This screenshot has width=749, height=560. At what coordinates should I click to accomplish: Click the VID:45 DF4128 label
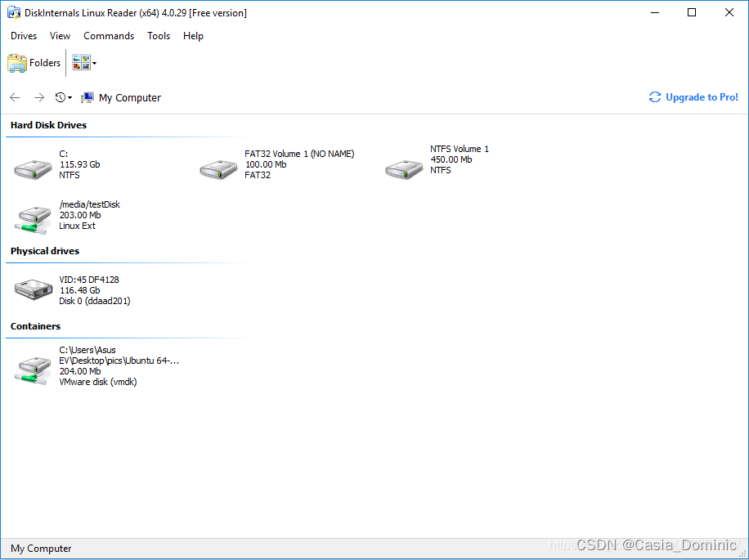tap(89, 280)
